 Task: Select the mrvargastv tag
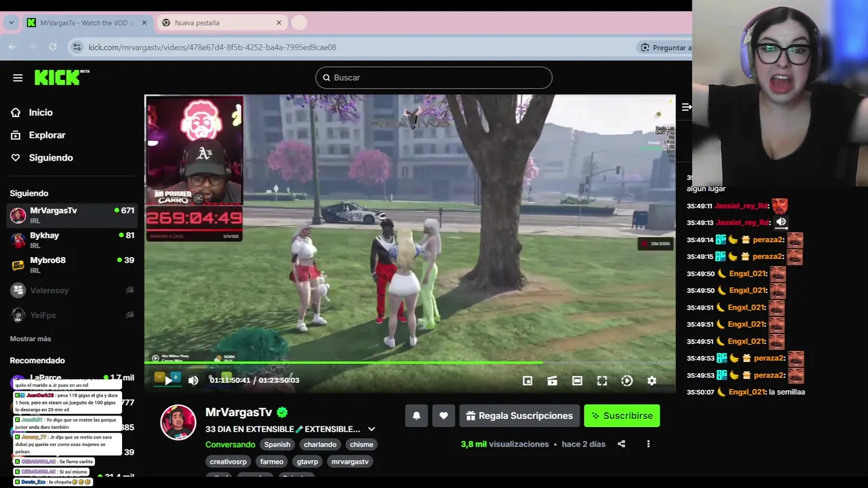(350, 462)
